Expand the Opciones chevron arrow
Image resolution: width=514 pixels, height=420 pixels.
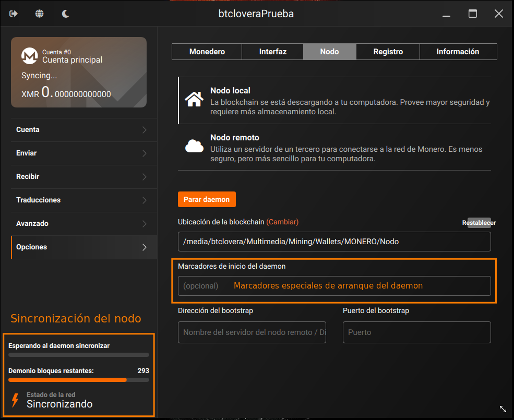click(x=145, y=247)
